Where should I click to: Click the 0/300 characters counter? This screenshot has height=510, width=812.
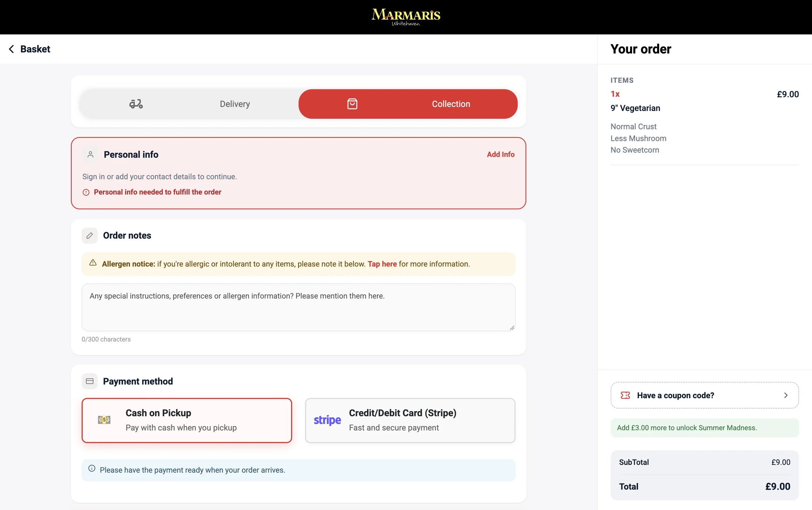[x=106, y=339]
